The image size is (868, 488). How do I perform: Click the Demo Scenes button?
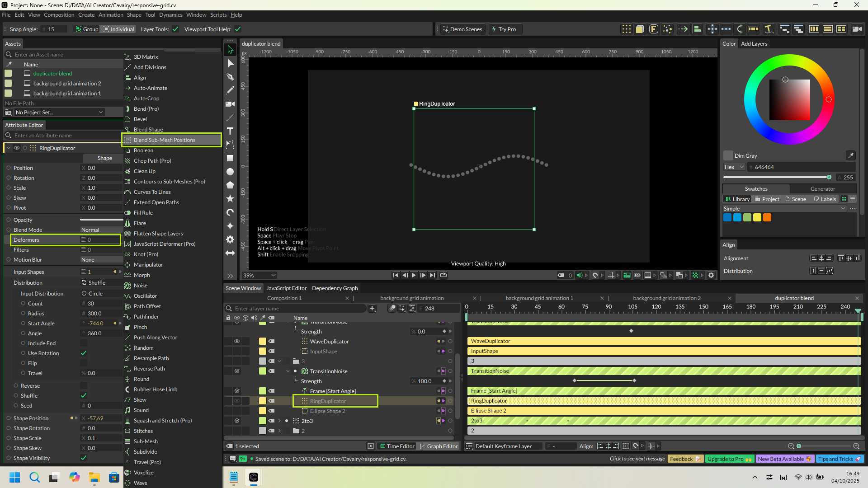pos(462,29)
